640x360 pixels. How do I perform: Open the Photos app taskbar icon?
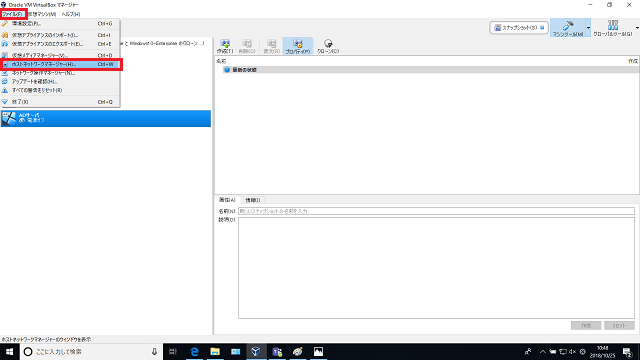(x=318, y=351)
